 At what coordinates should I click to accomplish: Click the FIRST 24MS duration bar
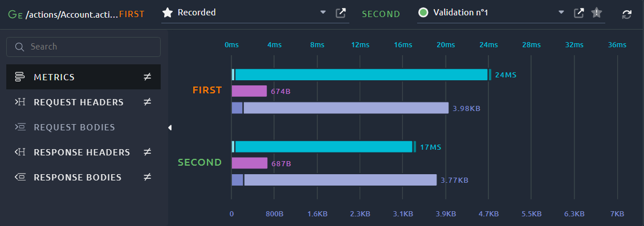click(361, 75)
